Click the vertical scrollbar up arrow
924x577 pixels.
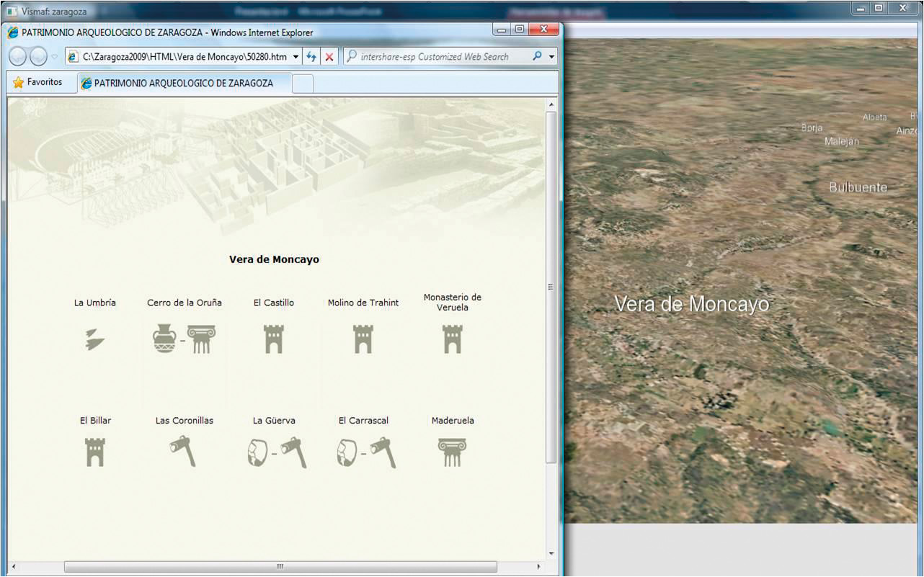pyautogui.click(x=552, y=105)
